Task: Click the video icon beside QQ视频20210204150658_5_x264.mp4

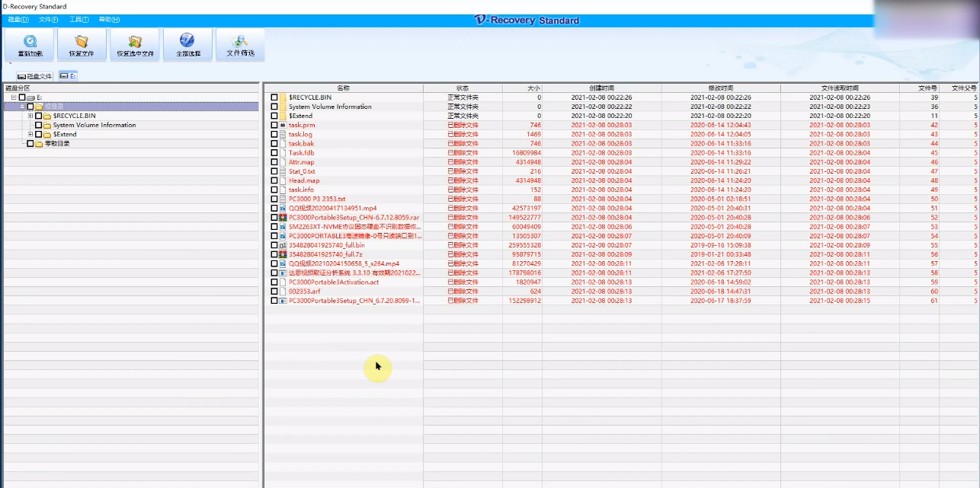Action: tap(283, 263)
